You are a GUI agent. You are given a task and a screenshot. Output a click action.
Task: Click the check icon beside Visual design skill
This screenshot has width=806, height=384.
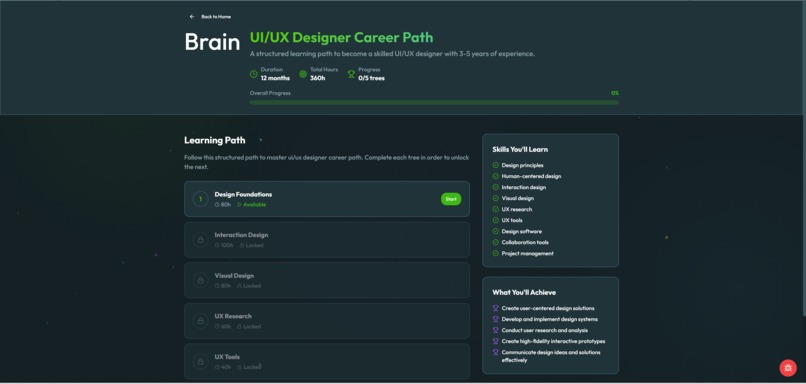[x=496, y=198]
